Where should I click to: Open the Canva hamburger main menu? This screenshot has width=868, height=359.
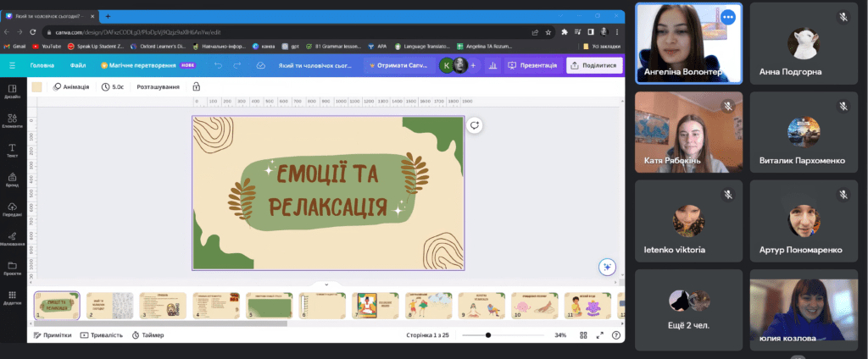pos(12,65)
